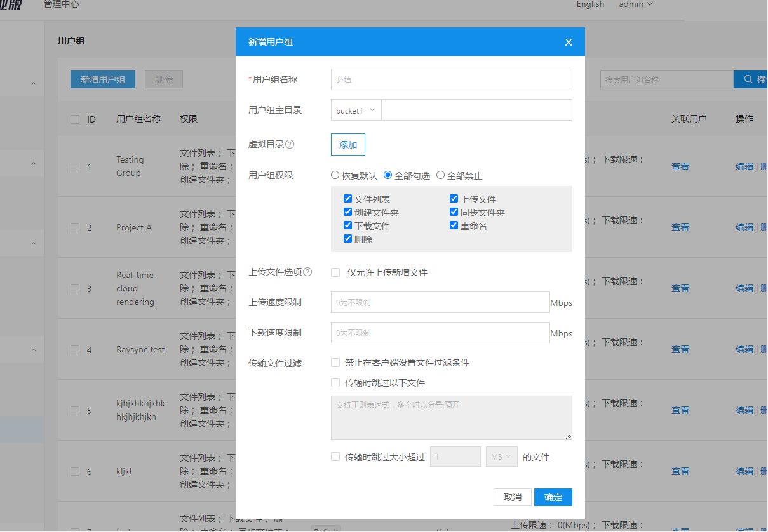Check 禁止在客户端设置文件过滤条件
Image resolution: width=768 pixels, height=532 pixels.
[335, 362]
